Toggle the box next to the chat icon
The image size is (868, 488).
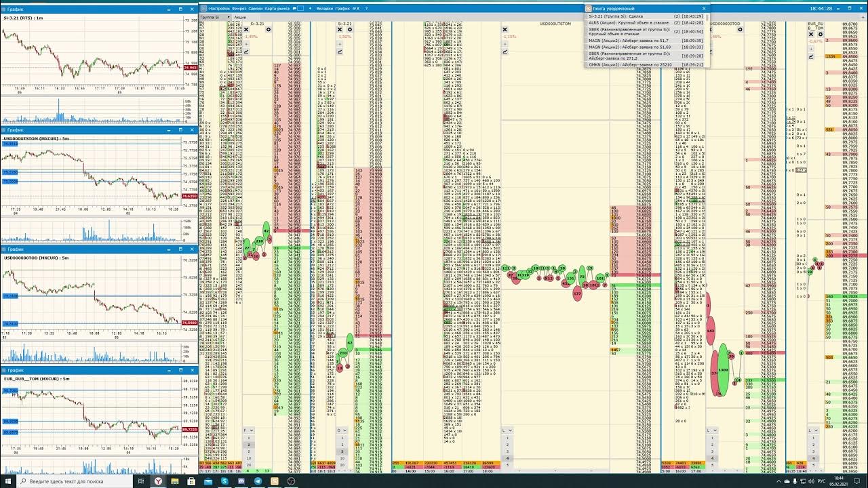click(x=300, y=8)
